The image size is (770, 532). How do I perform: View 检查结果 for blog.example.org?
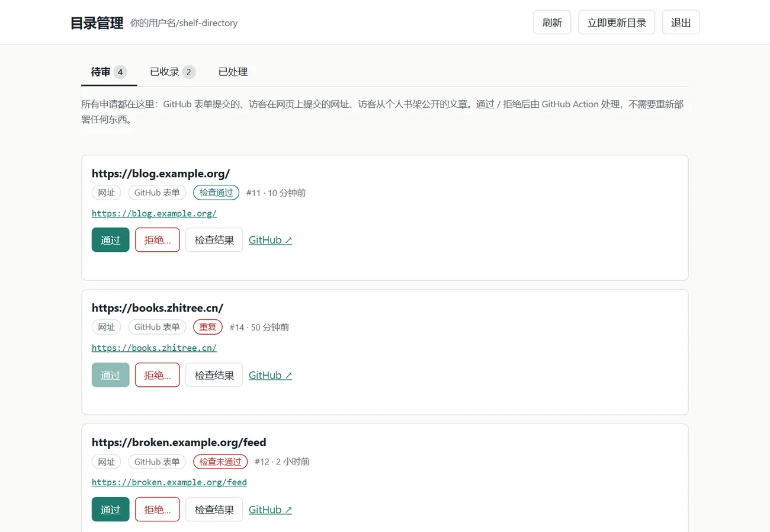(x=214, y=240)
